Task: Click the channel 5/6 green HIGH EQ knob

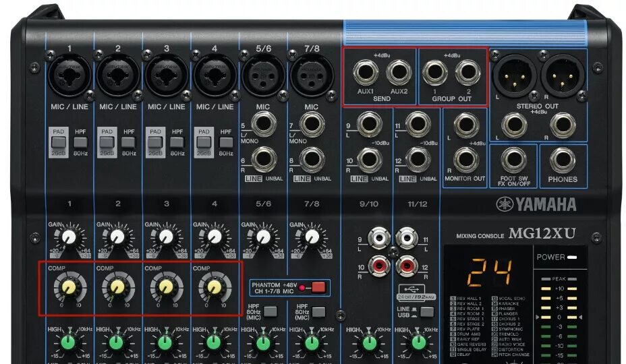Action: pyautogui.click(x=262, y=342)
